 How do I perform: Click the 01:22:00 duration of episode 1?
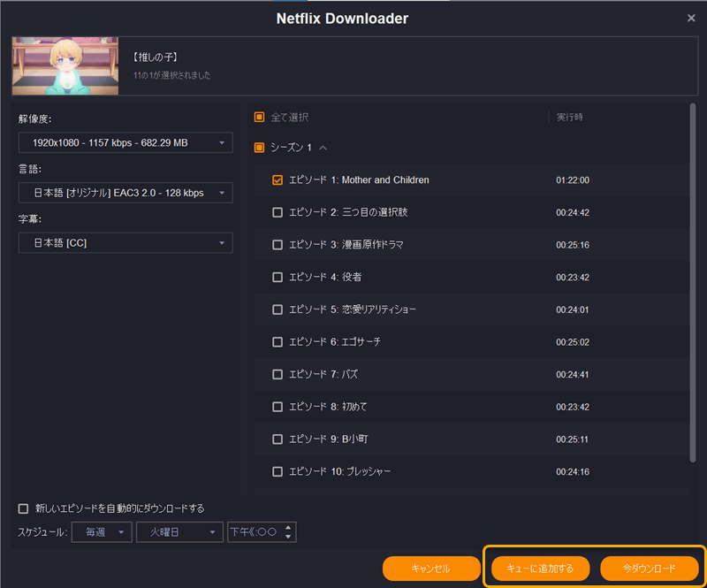point(573,180)
